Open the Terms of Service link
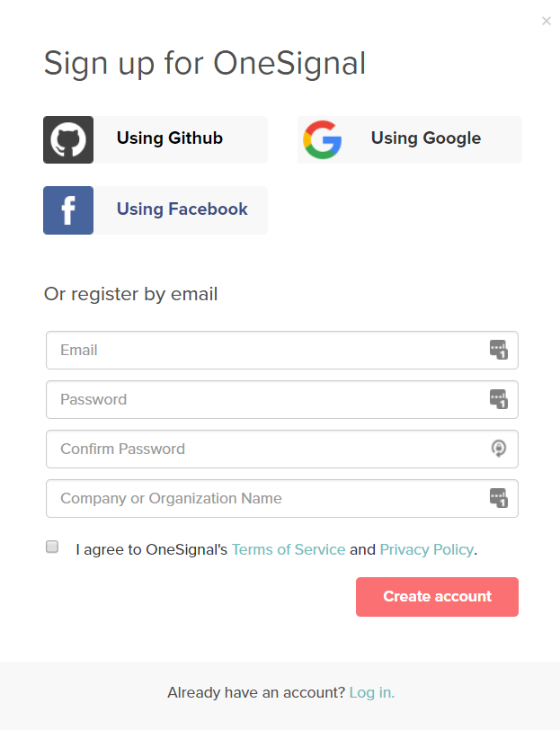This screenshot has width=560, height=730. click(x=289, y=549)
